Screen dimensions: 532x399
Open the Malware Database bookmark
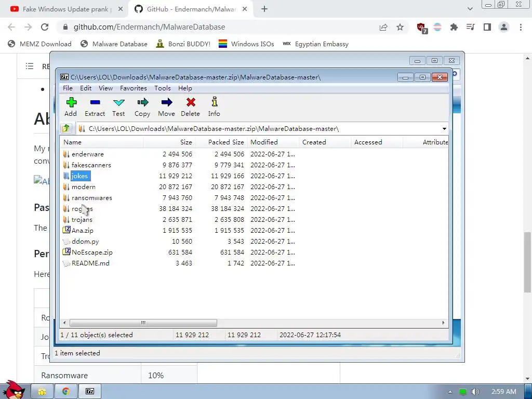click(x=114, y=44)
